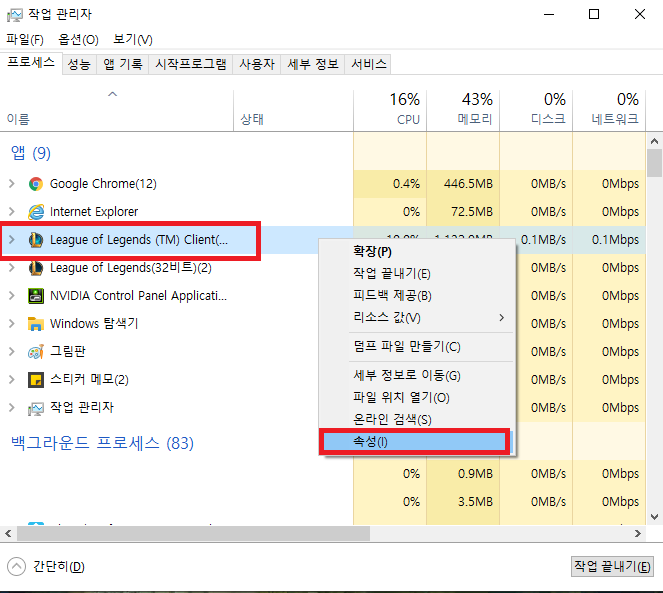Sort by the 디스크 column header
The height and width of the screenshot is (593, 663).
pyautogui.click(x=536, y=111)
